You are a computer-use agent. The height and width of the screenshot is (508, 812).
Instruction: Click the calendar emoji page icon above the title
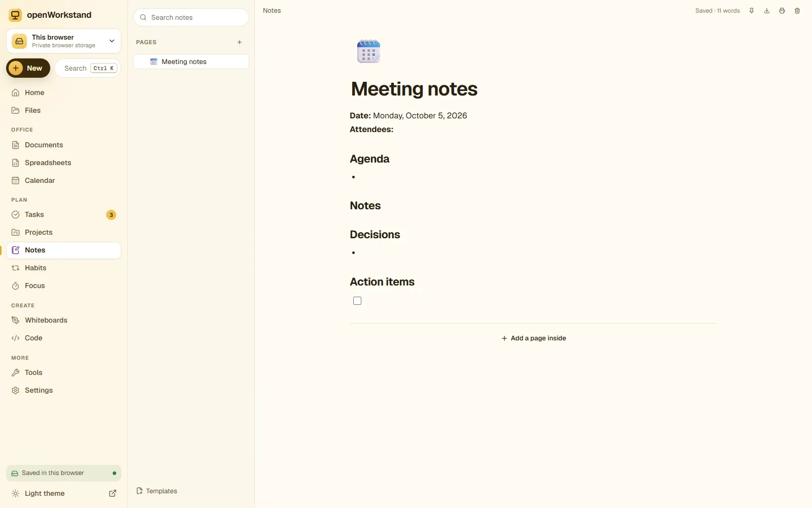368,51
